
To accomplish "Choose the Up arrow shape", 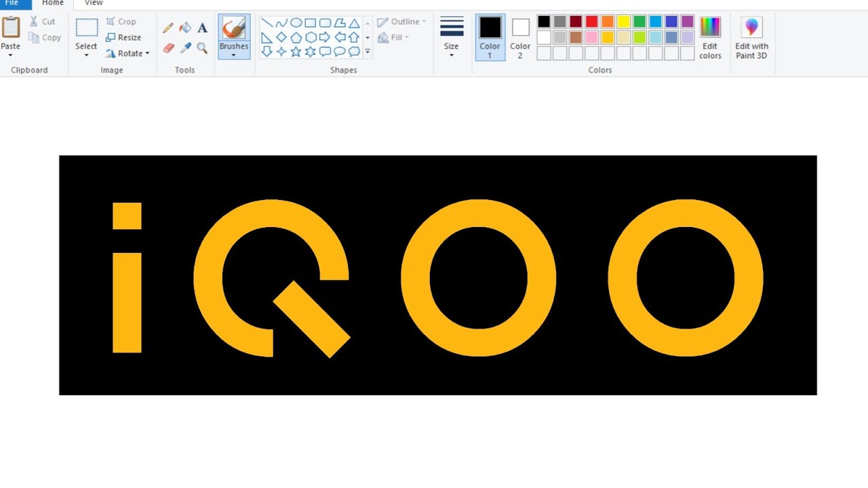I will (x=354, y=37).
